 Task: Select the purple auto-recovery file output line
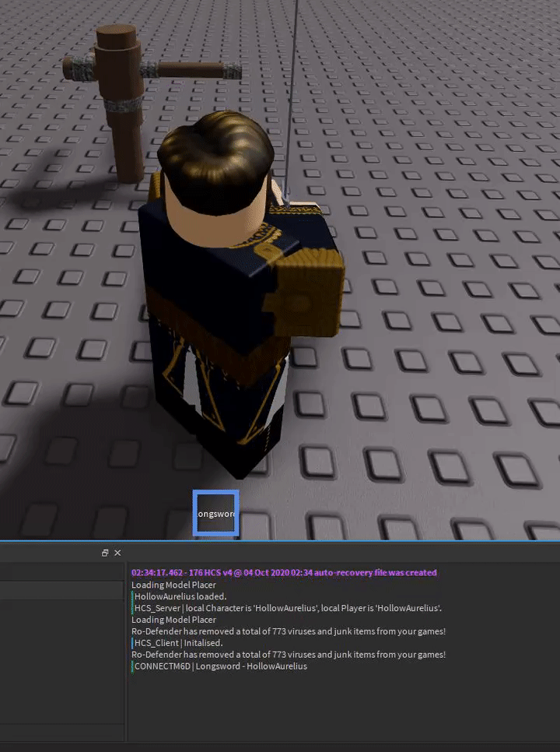pos(284,573)
